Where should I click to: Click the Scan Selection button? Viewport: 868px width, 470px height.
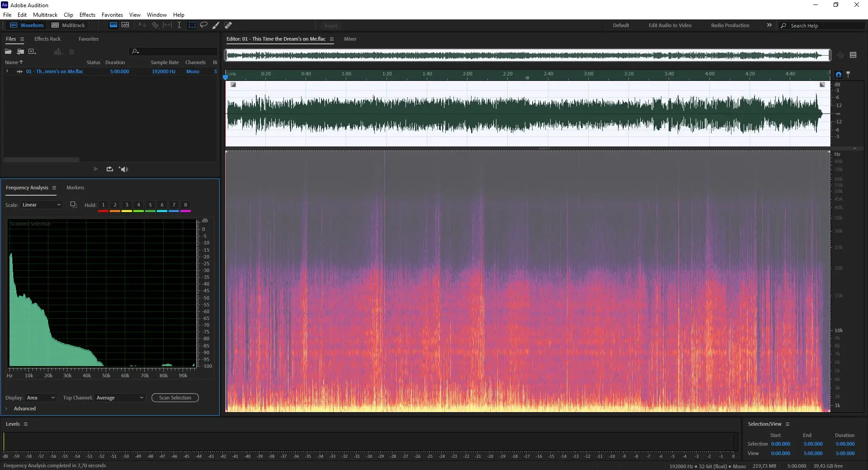point(175,398)
